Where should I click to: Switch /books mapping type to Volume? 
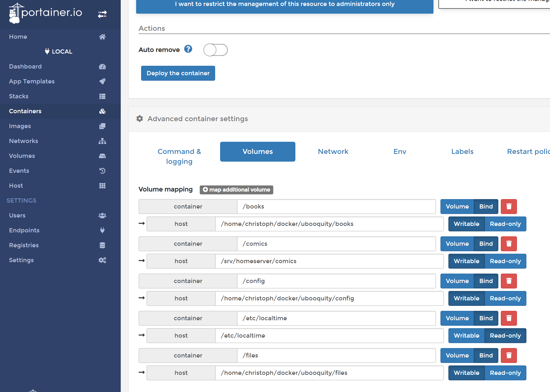point(457,206)
